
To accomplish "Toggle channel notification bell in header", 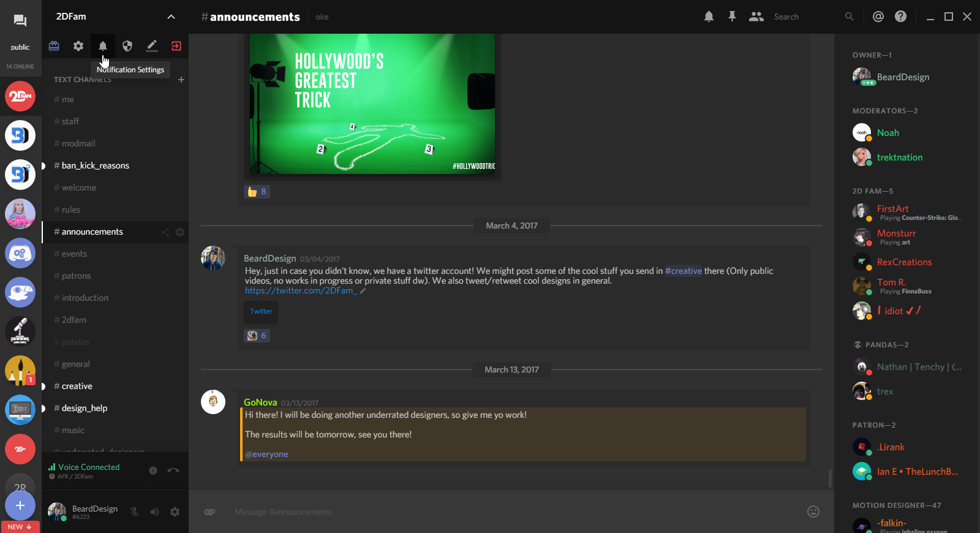I will coord(709,17).
